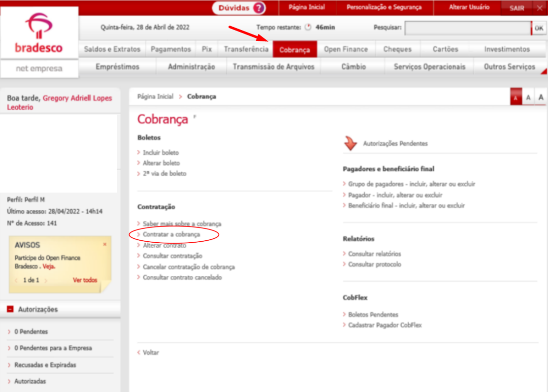Open the Pix tab
Viewport: 548px width, 392px height.
(207, 49)
